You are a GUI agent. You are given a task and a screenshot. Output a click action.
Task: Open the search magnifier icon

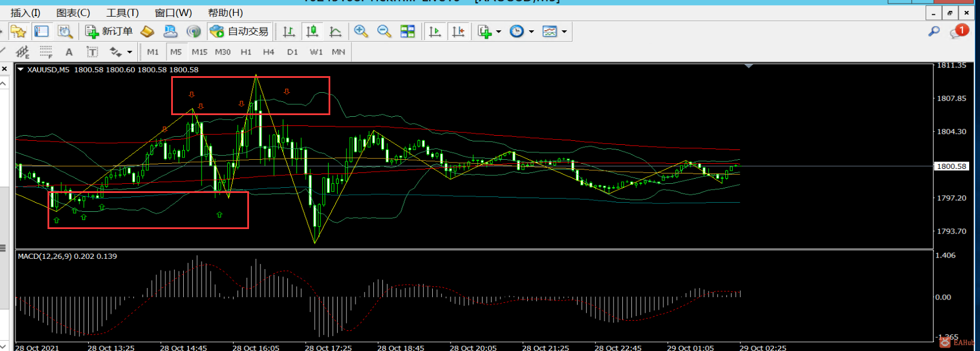(x=934, y=31)
